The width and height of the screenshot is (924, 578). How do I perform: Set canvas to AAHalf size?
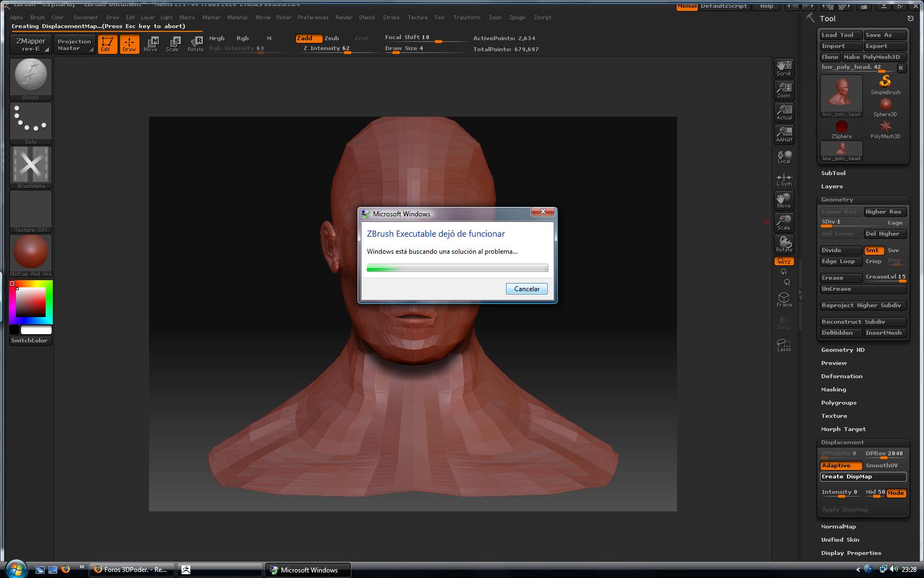[784, 134]
